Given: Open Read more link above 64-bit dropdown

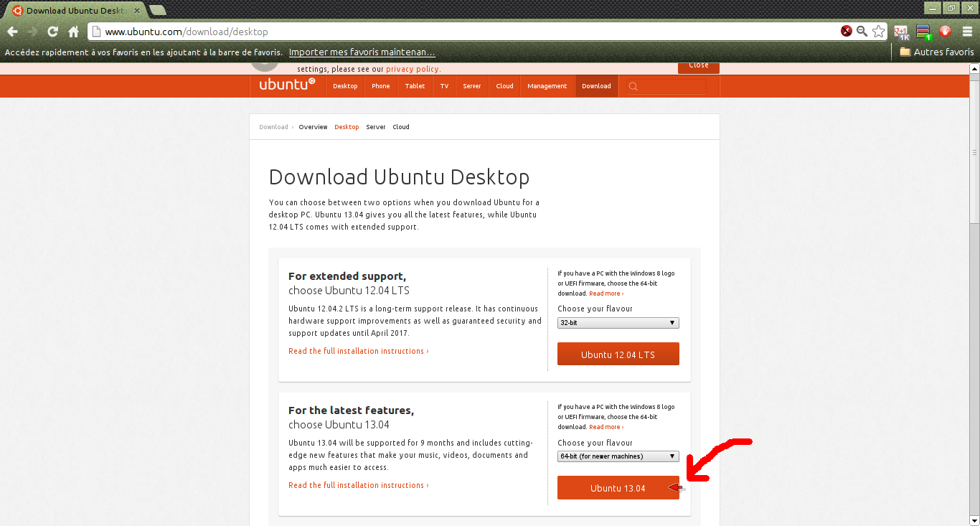Looking at the screenshot, I should 606,427.
